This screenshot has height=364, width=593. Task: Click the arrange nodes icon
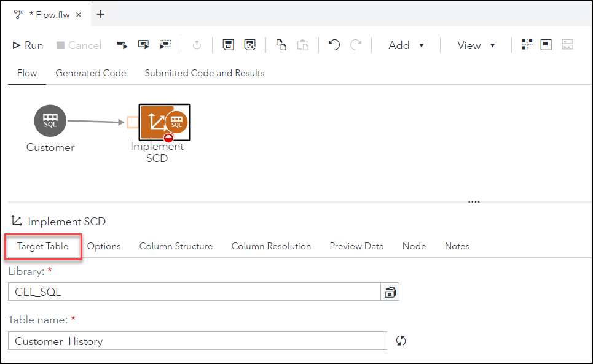click(527, 45)
